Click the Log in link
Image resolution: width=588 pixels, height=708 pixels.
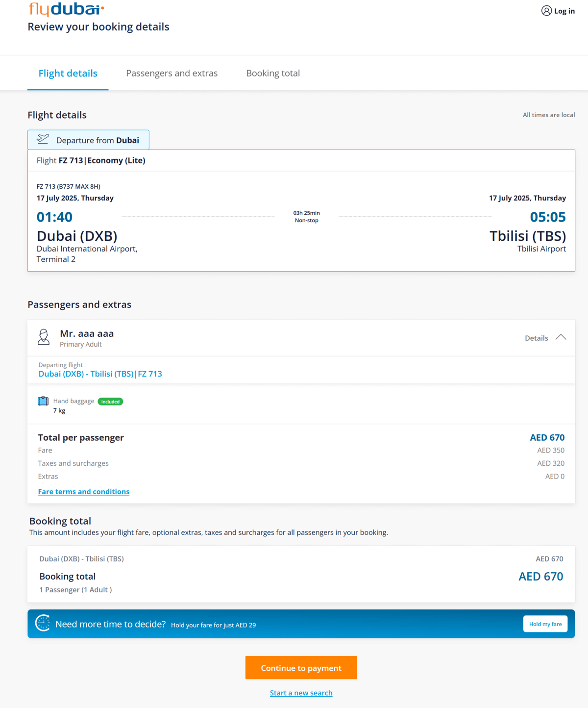tap(564, 11)
